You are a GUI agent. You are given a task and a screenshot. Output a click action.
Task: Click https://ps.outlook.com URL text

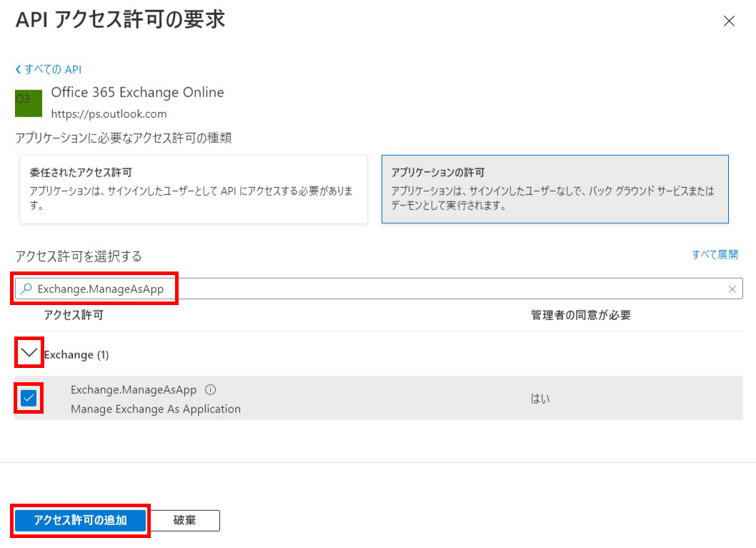[x=109, y=114]
